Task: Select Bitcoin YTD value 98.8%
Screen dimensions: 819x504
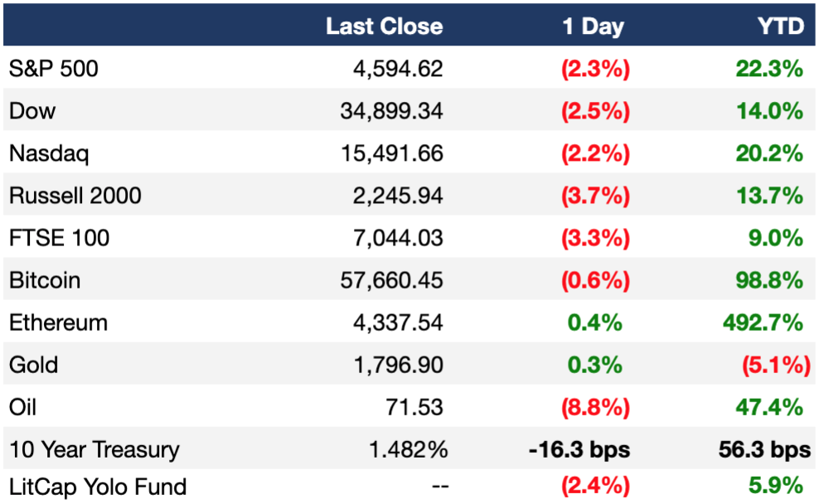Action: tap(769, 280)
